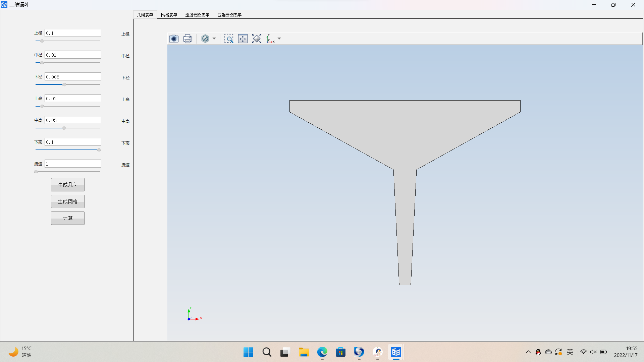Click the fit-to-window view icon
Screen dimensions: 644x362
pos(243,39)
